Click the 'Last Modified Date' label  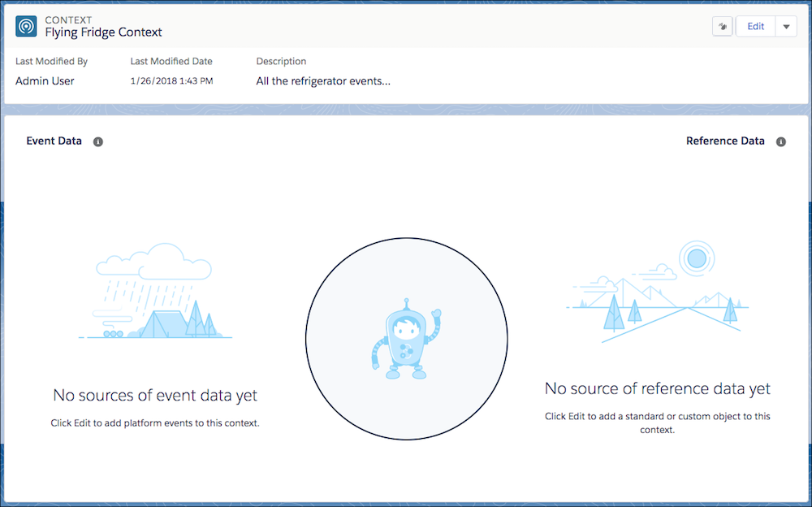click(171, 61)
